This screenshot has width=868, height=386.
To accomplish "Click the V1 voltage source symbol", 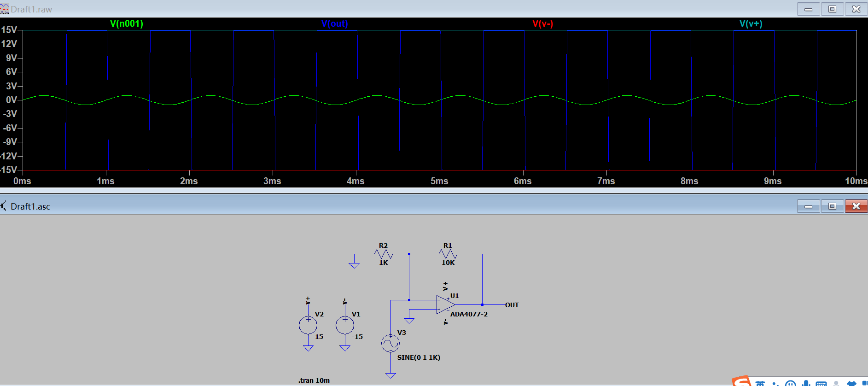I will (345, 325).
